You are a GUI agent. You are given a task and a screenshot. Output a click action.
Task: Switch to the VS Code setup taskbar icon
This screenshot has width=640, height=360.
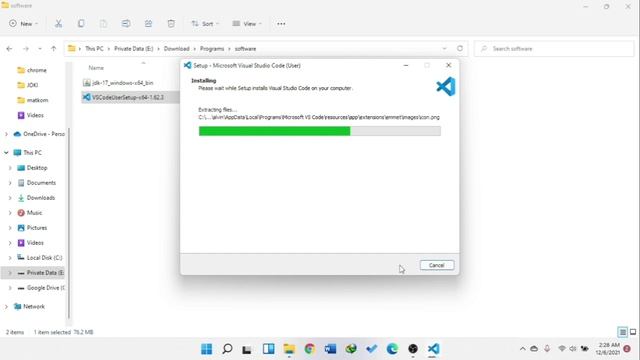coord(433,349)
